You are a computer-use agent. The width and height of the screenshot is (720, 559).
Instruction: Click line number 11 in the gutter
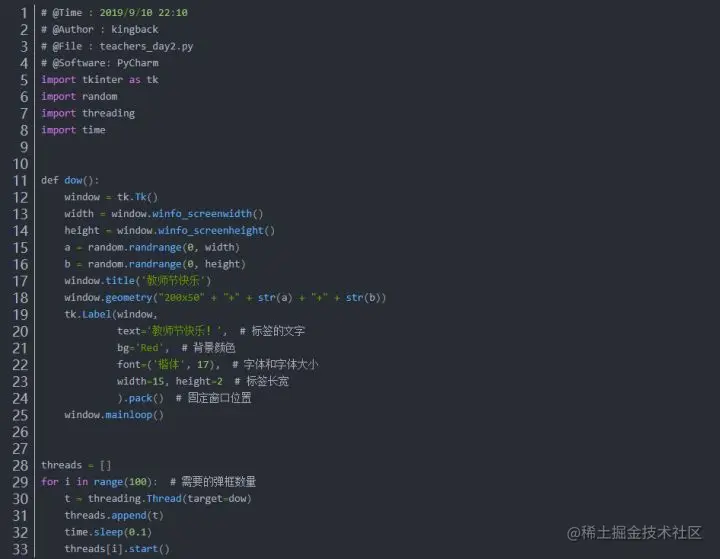point(20,181)
